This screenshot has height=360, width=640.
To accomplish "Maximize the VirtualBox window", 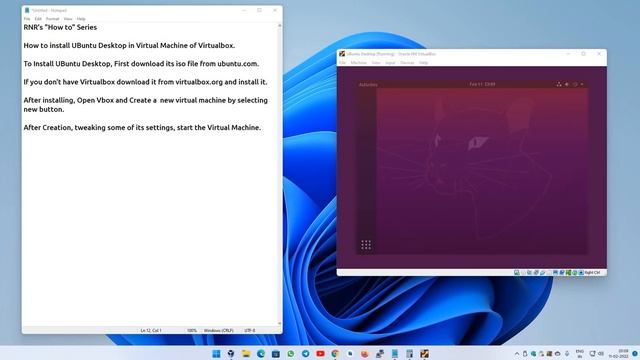I will click(584, 54).
